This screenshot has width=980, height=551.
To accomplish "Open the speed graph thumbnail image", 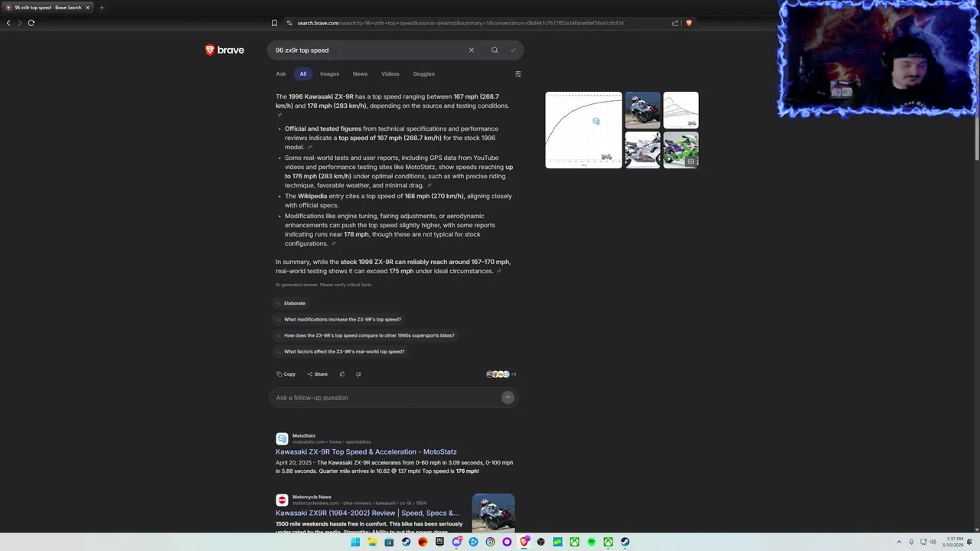I will tap(583, 130).
